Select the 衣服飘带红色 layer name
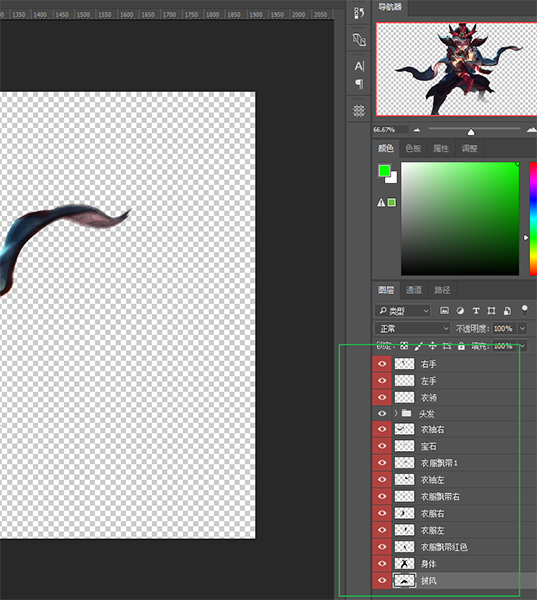This screenshot has width=537, height=600. pos(444,547)
